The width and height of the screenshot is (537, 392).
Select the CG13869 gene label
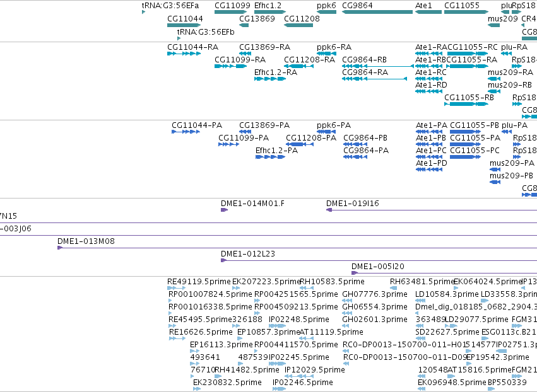tap(257, 18)
